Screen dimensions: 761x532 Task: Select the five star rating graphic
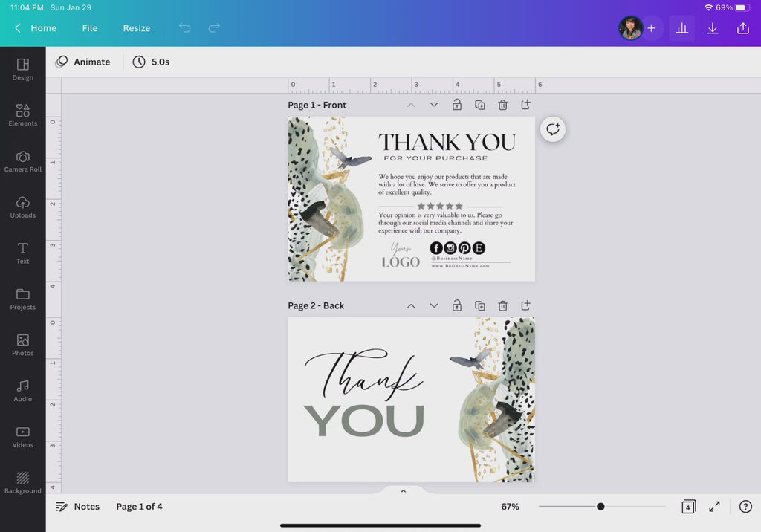click(x=440, y=206)
